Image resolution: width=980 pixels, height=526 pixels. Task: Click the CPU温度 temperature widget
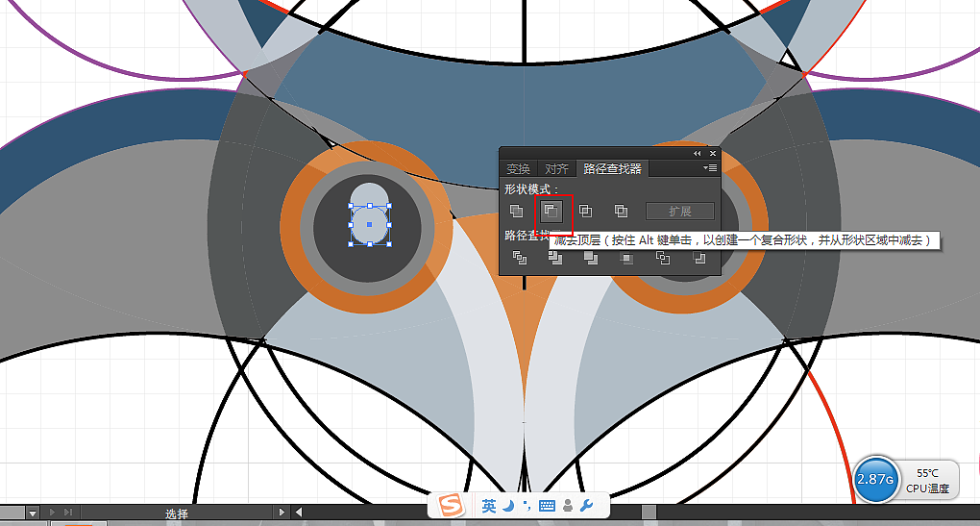coord(927,481)
